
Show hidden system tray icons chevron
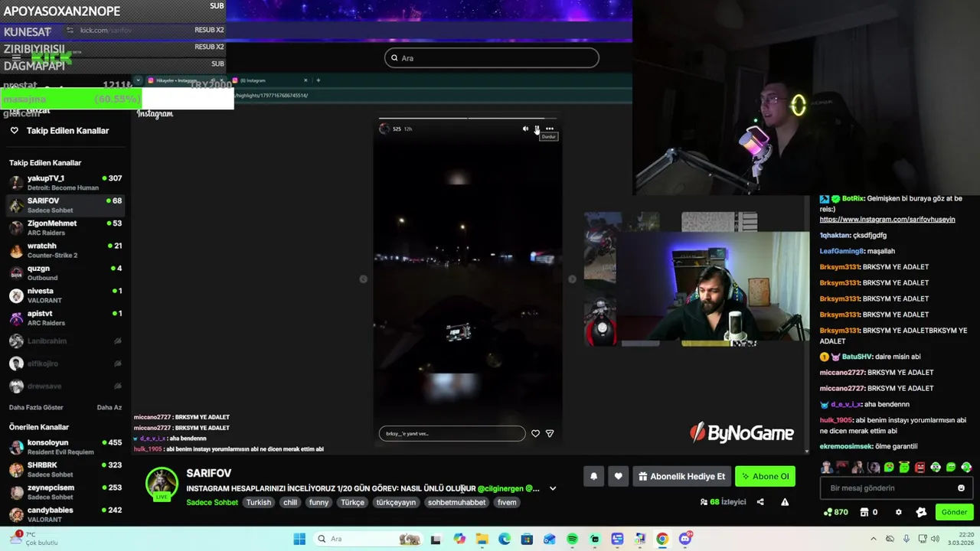pyautogui.click(x=874, y=539)
